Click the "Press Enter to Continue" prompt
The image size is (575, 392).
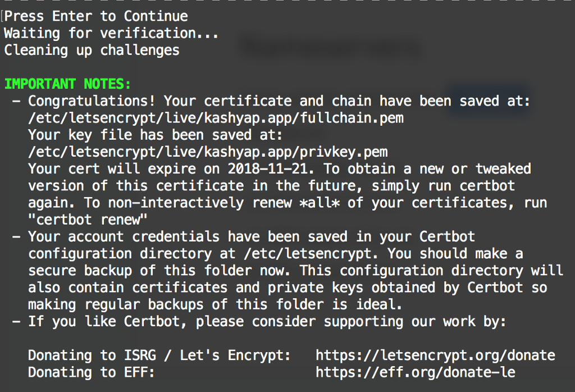click(96, 16)
